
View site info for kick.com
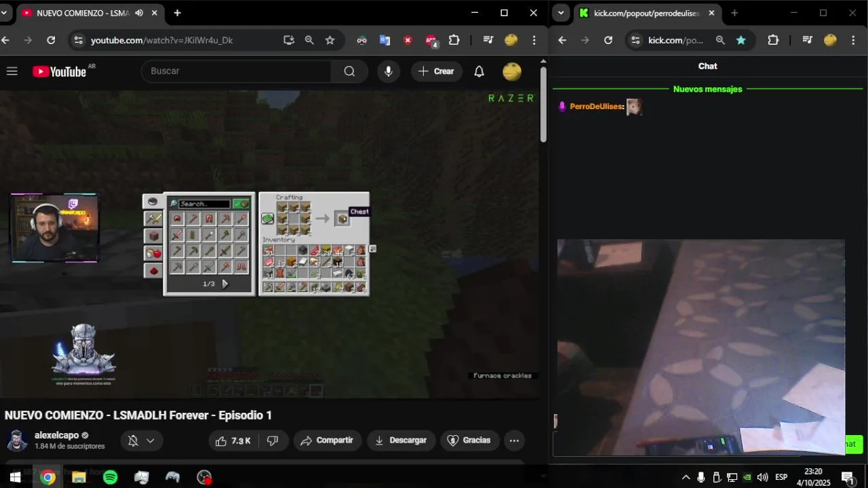coord(635,40)
